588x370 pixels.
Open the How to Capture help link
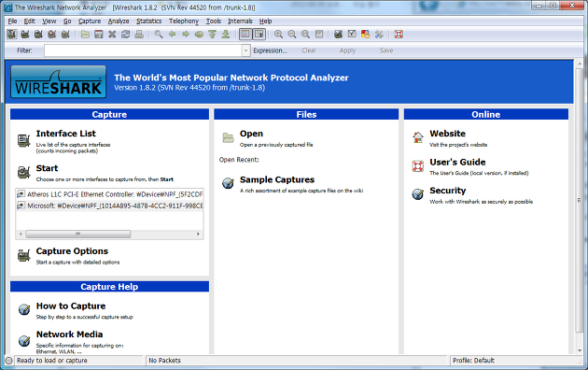click(x=71, y=306)
